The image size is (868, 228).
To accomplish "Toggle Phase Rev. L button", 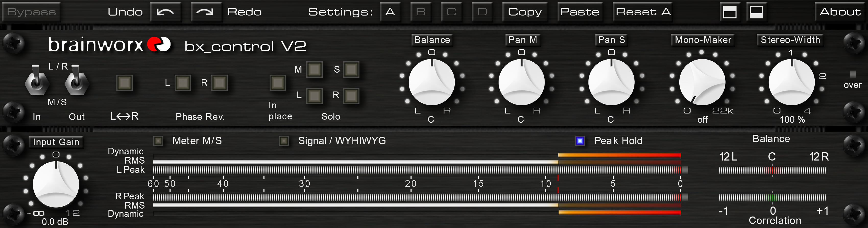I will pos(183,83).
